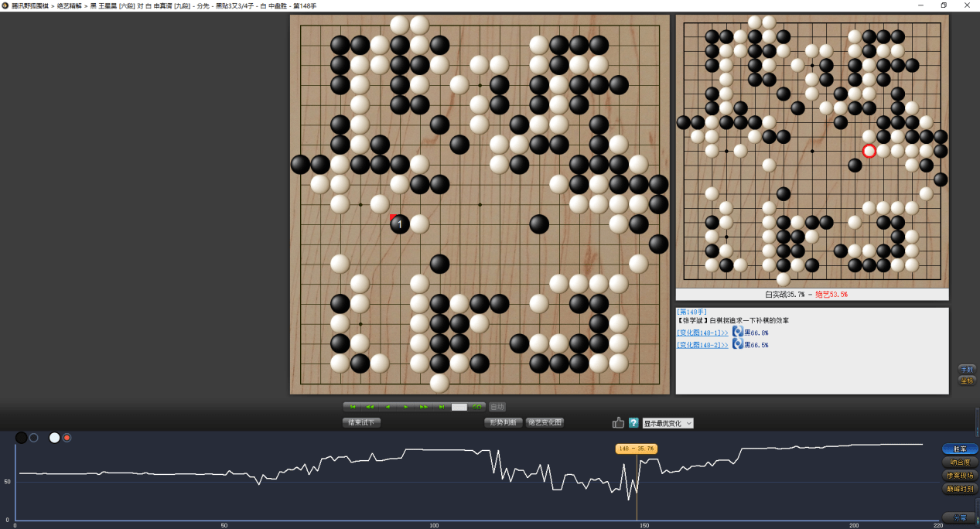Toggle the white stone curve indicator

(x=54, y=438)
